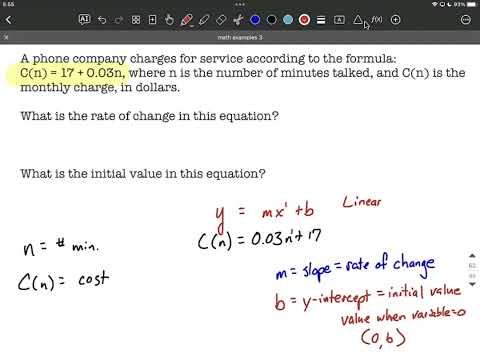Screen dimensions: 480x360
Task: Select the highlighter tool
Action: coord(203,20)
